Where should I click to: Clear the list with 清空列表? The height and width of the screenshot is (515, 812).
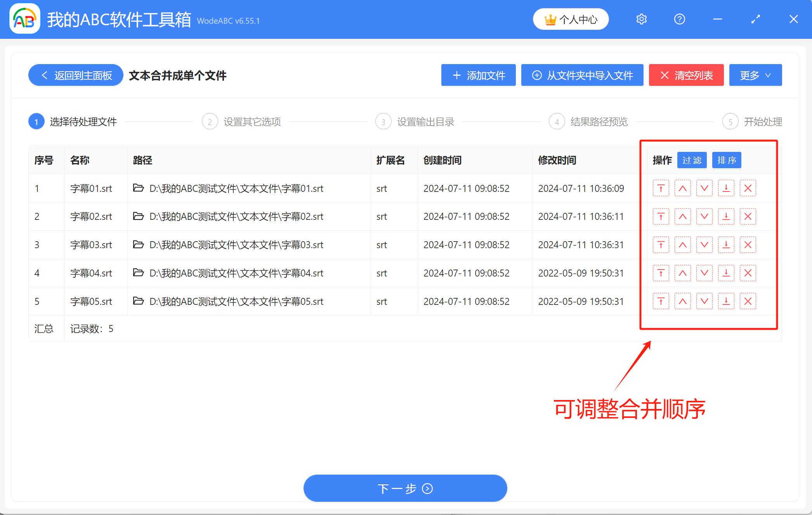(x=686, y=75)
